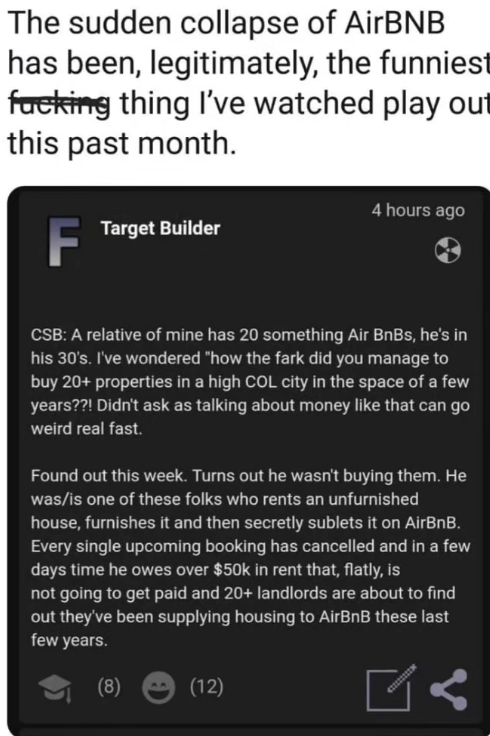Share the comment with the share icon

pyautogui.click(x=449, y=689)
